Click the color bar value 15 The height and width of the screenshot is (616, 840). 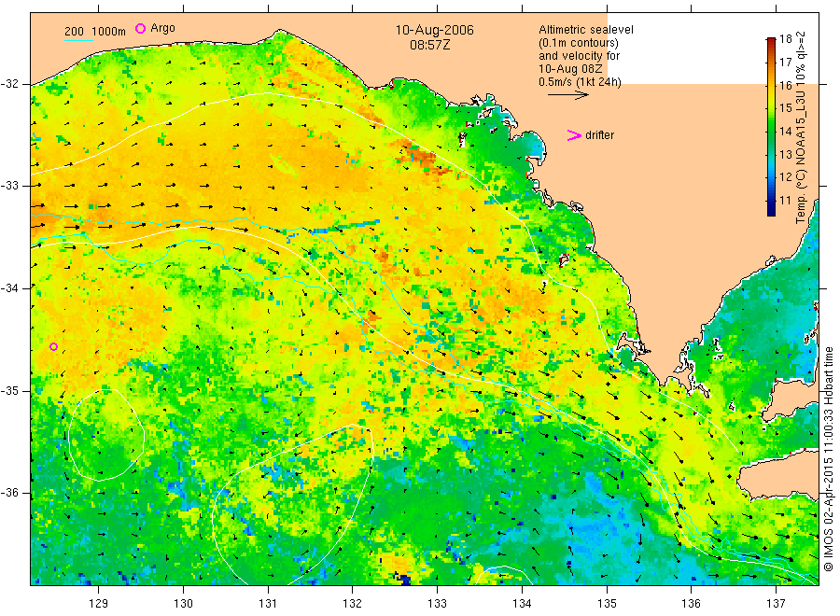pos(785,108)
